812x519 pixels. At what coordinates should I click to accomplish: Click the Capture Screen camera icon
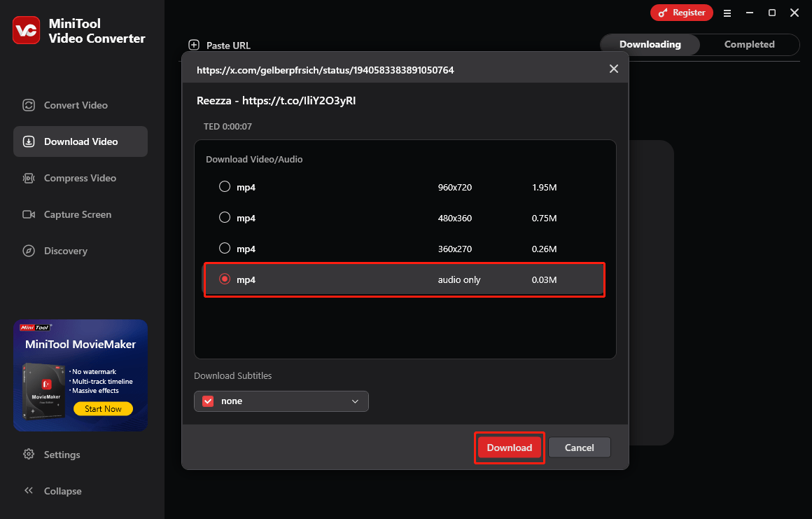click(x=29, y=214)
